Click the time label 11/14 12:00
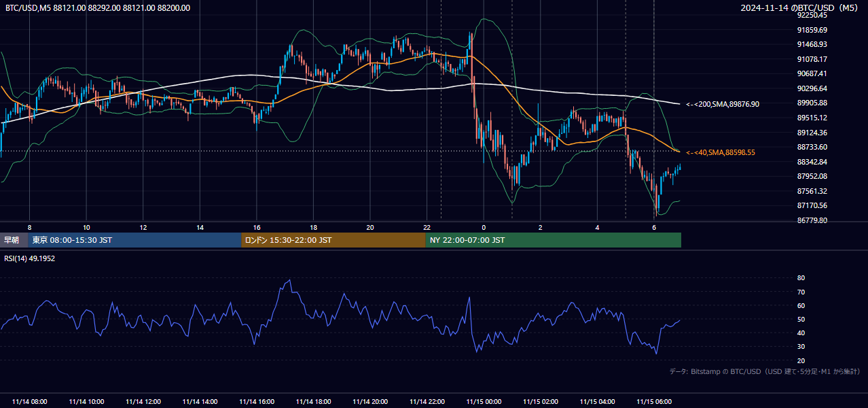Viewport: 868px width, 408px height. tap(143, 401)
